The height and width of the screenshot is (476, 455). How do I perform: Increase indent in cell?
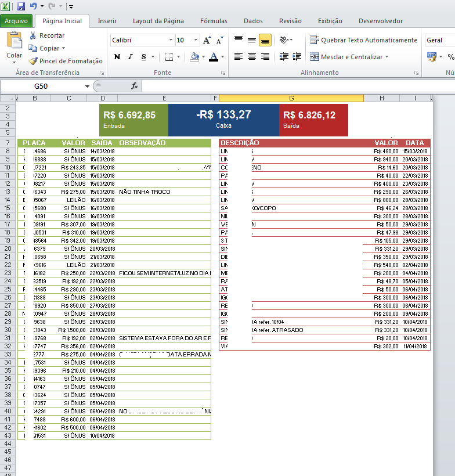pos(297,57)
